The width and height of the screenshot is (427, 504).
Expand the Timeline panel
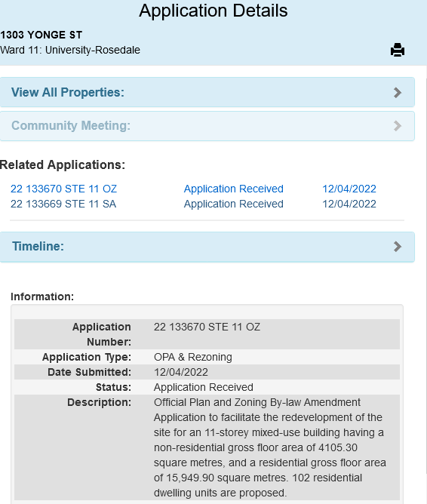point(207,247)
